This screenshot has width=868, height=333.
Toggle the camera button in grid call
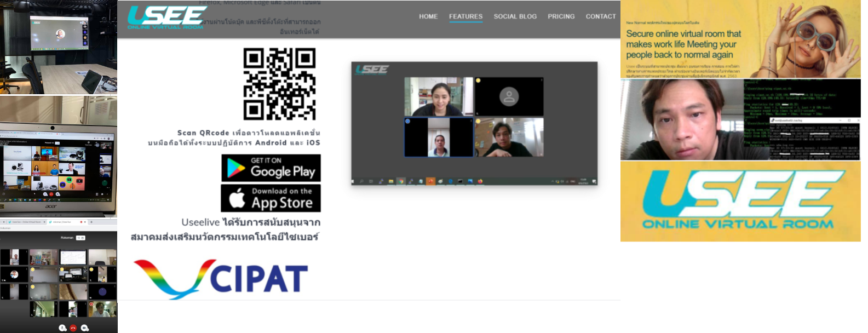click(x=84, y=328)
